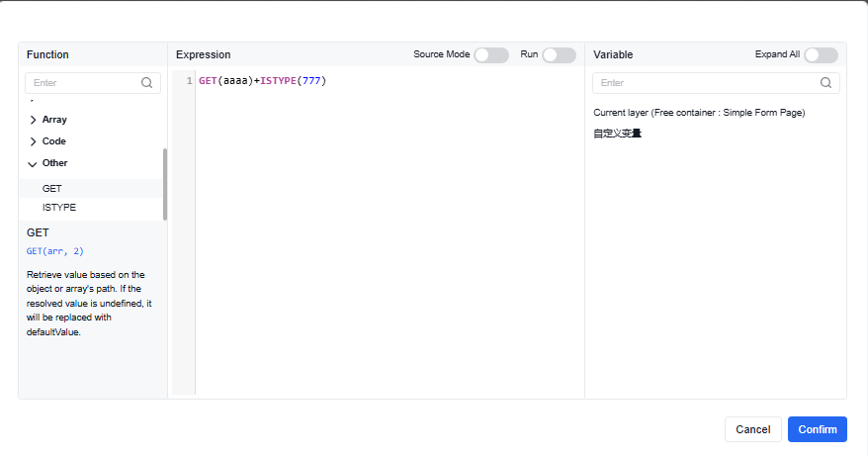Select the ISTYPE function item
Viewport: 868px width, 456px height.
[x=59, y=208]
